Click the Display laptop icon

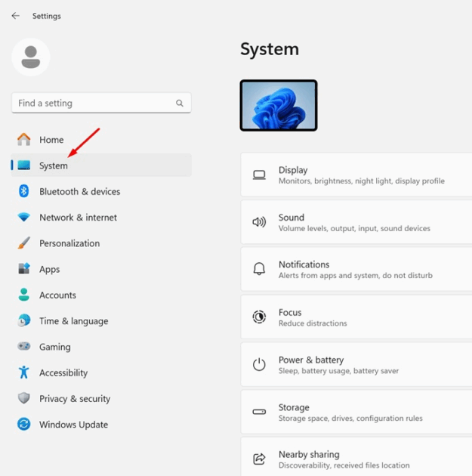(x=259, y=175)
